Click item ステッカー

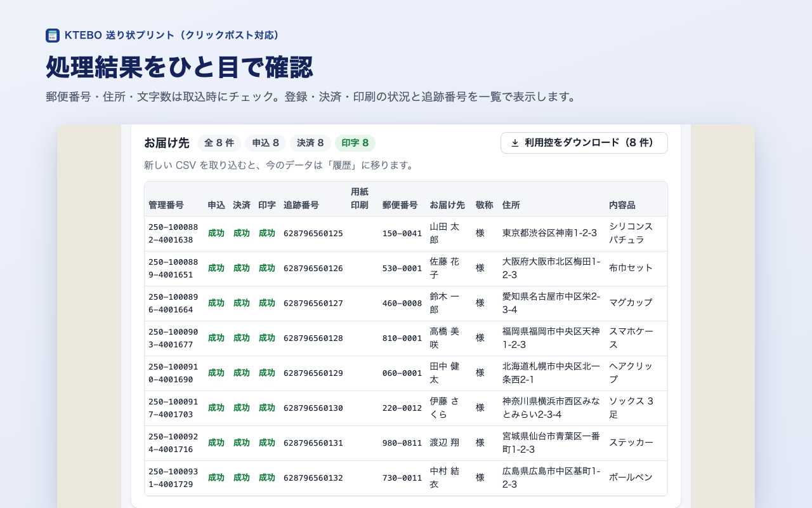631,443
